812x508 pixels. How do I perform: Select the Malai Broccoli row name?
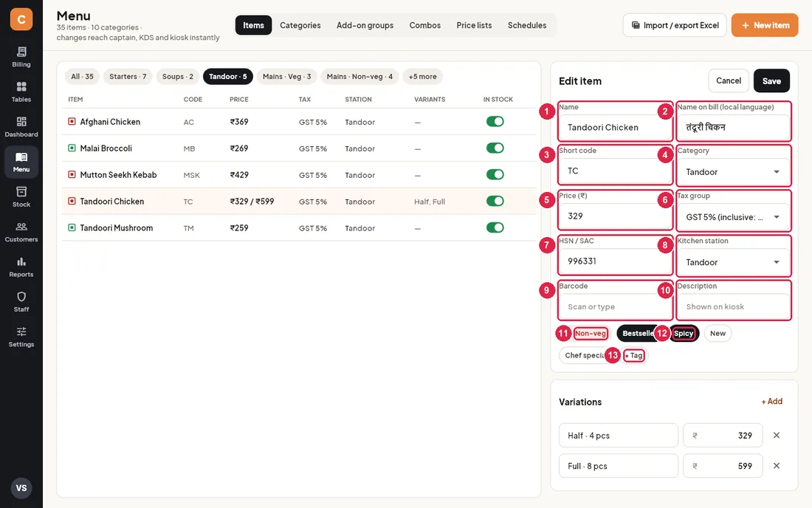[106, 148]
